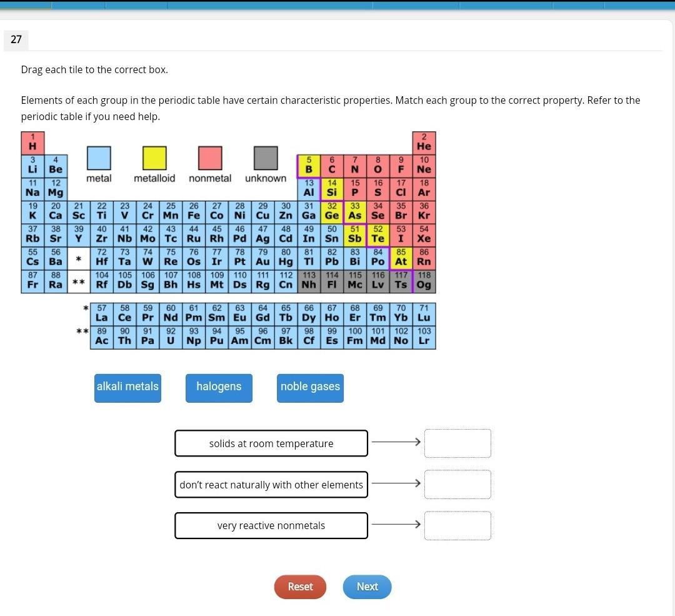Click the Gold (Au) element cell
This screenshot has width=675, height=616.
coord(262,258)
